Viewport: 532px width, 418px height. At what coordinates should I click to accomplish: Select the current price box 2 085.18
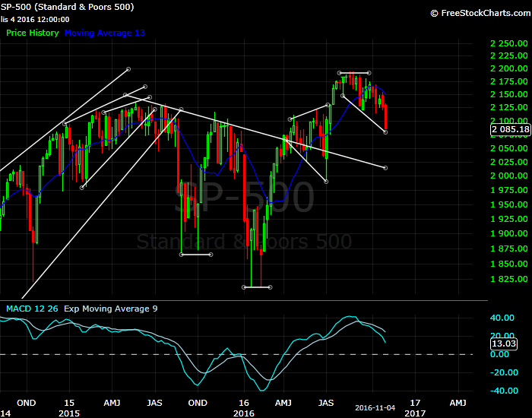point(511,129)
